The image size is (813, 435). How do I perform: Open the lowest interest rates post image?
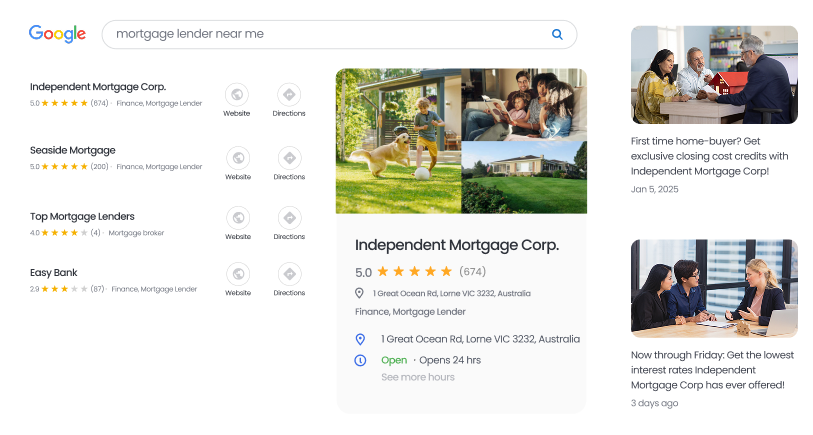pos(714,288)
